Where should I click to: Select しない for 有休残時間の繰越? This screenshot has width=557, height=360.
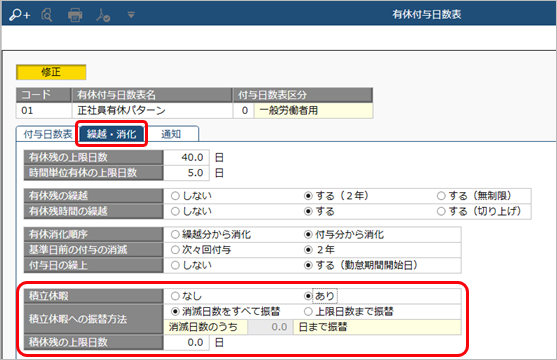click(175, 211)
